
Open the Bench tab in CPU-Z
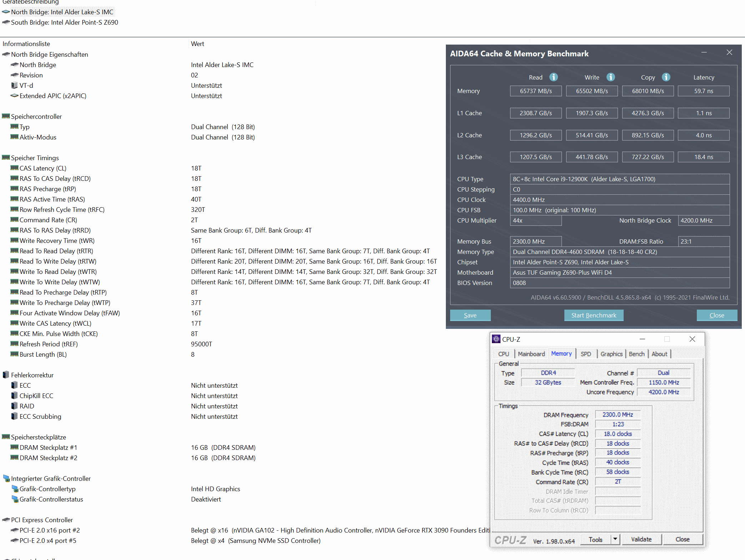click(636, 354)
